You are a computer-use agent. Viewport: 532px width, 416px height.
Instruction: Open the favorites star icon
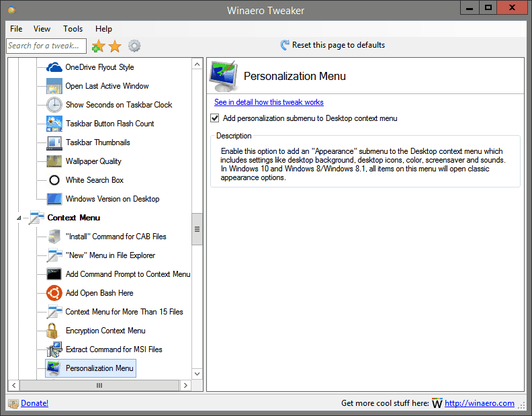coord(115,46)
